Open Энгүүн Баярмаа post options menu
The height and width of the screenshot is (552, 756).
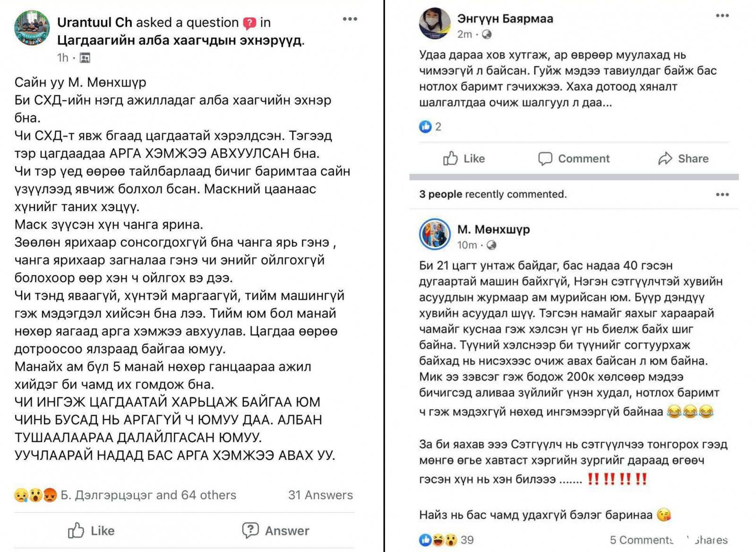722,16
